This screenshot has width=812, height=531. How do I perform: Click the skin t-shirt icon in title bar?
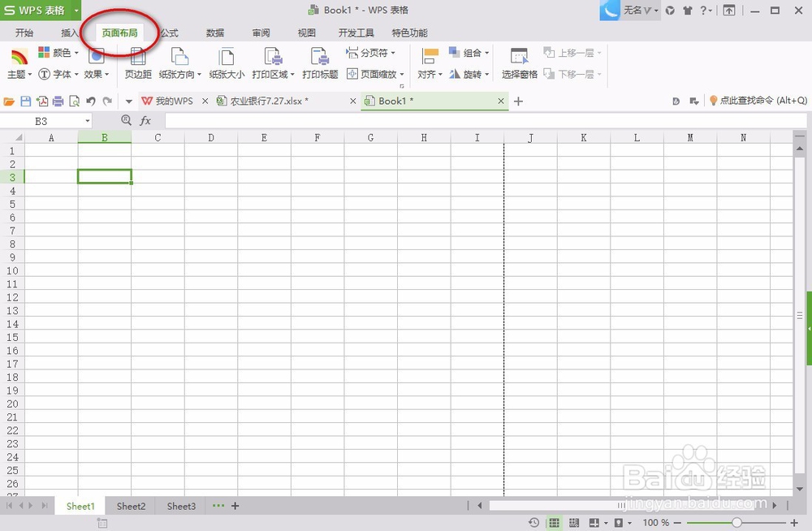pyautogui.click(x=687, y=11)
